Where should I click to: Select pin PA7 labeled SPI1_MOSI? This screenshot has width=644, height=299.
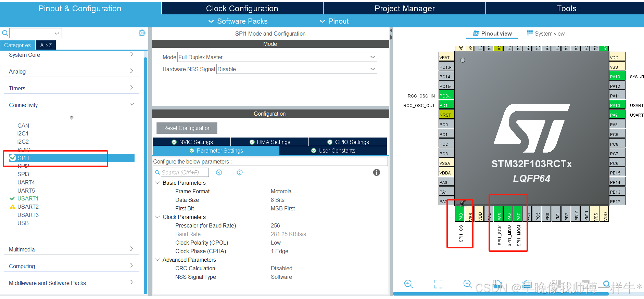(518, 214)
